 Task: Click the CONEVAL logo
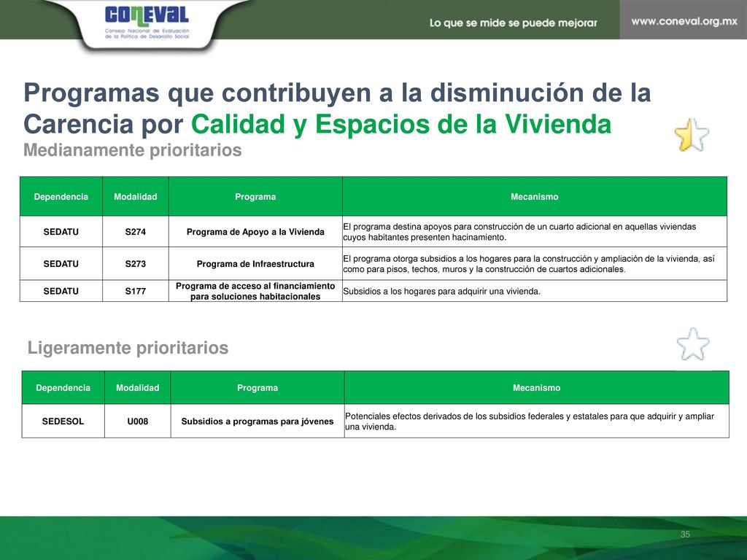click(147, 21)
